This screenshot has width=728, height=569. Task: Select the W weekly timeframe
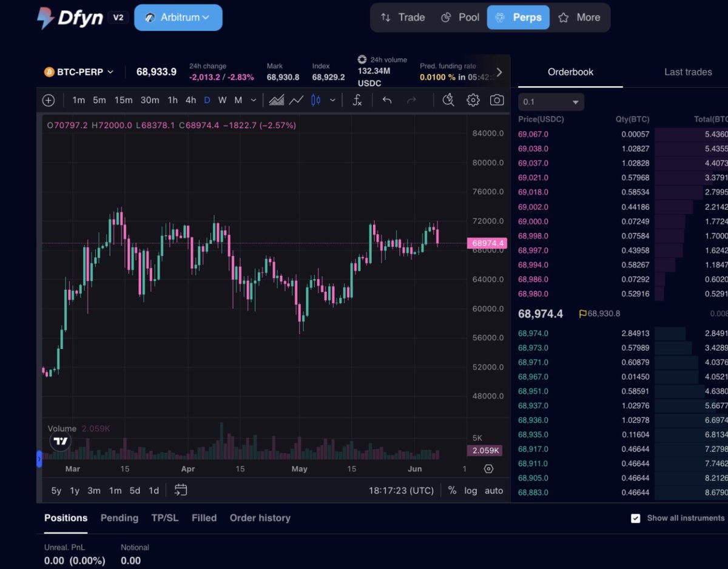[223, 101]
